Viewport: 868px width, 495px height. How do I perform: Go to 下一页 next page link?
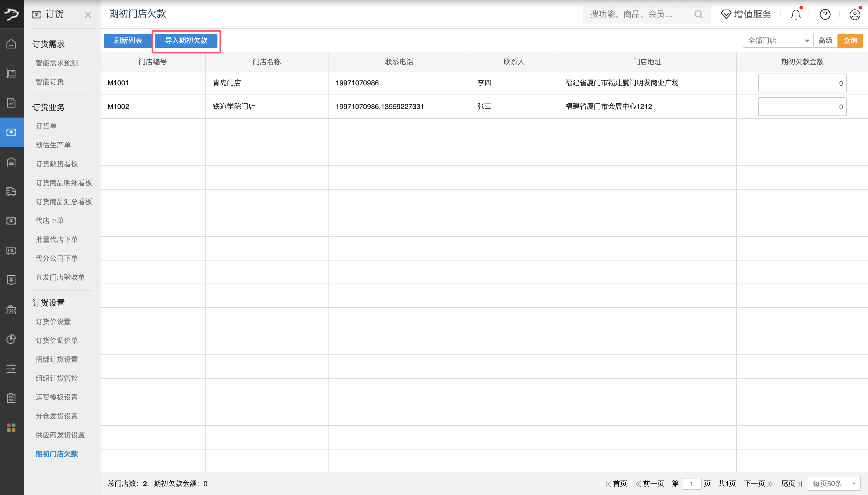(x=758, y=483)
